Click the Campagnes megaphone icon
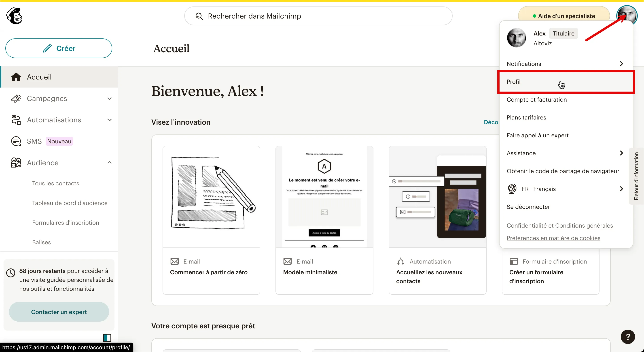 (16, 98)
